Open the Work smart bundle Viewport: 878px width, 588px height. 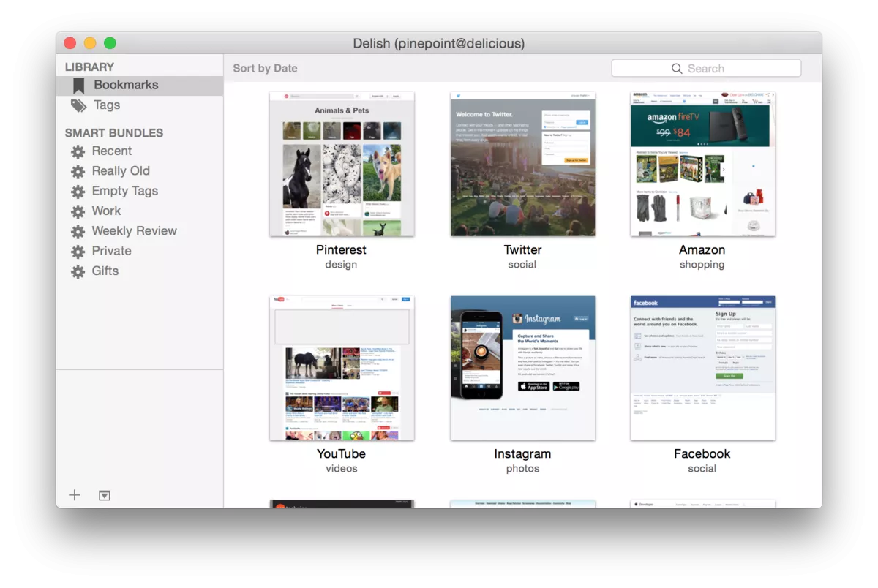(140, 211)
